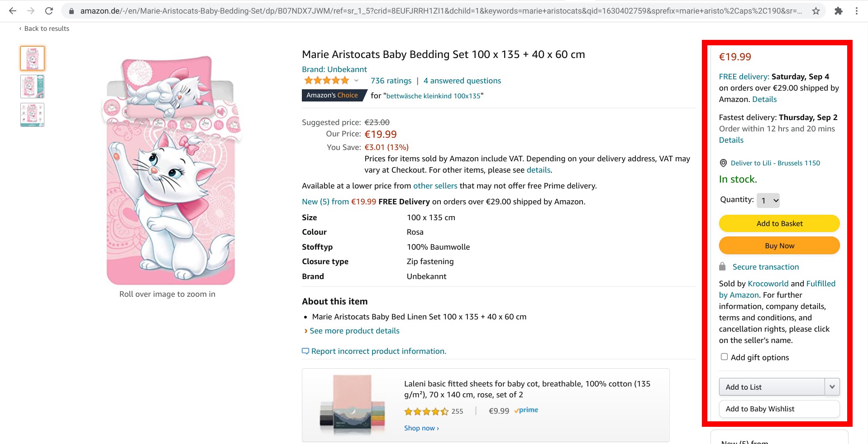
Task: Open the browser three-dot menu
Action: (x=857, y=11)
